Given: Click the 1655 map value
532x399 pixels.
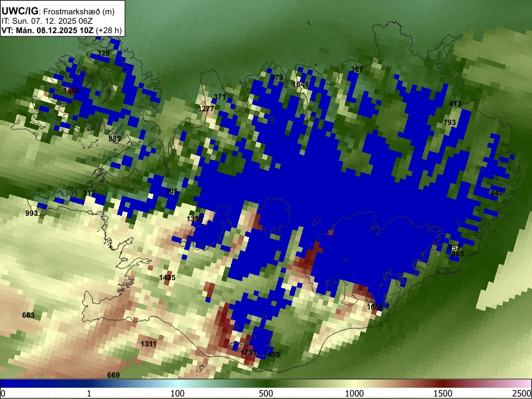Looking at the screenshot, I should coord(375,307).
